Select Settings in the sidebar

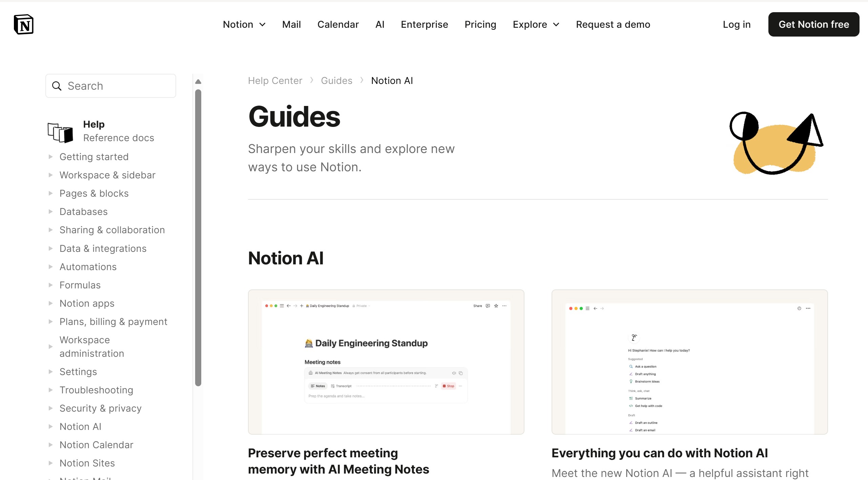point(78,372)
